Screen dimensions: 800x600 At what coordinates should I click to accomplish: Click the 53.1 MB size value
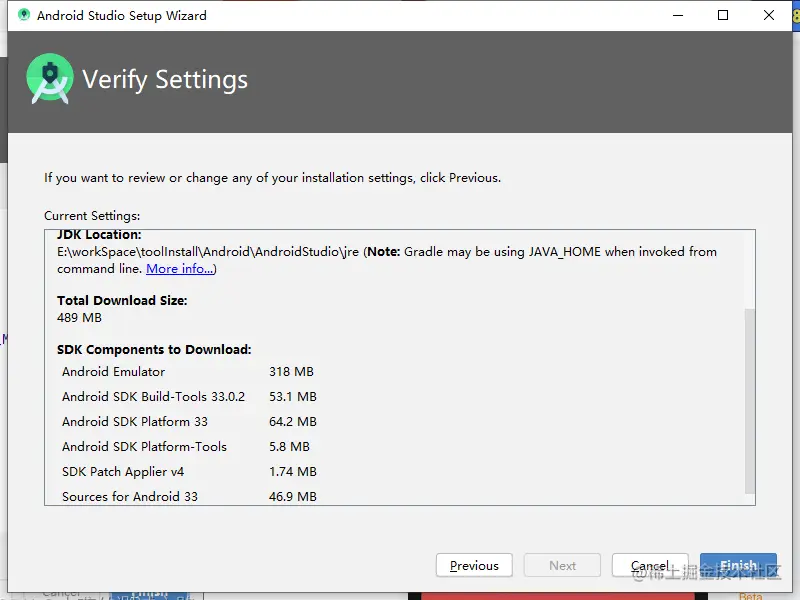(x=293, y=396)
